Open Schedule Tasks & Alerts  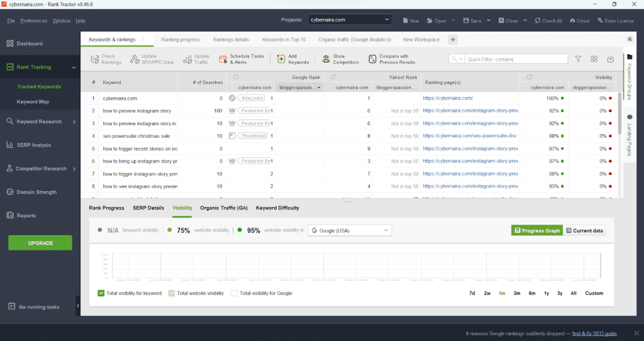(x=223, y=59)
